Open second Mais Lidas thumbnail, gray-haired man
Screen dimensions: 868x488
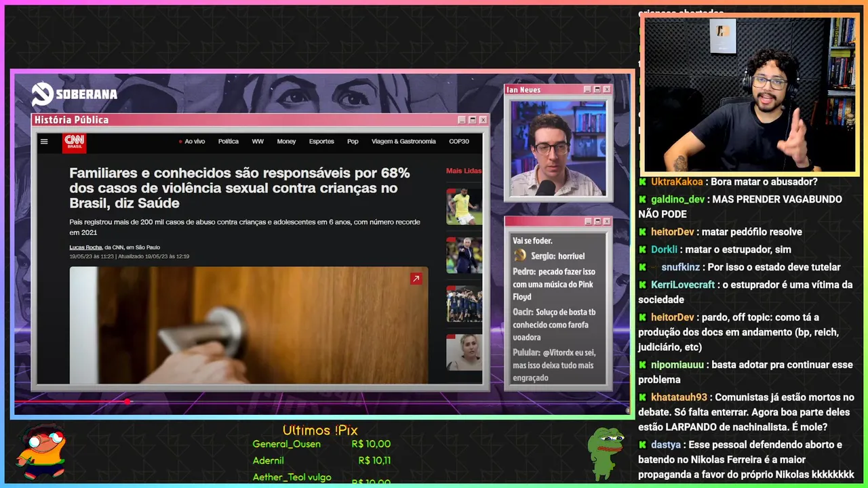pos(464,255)
